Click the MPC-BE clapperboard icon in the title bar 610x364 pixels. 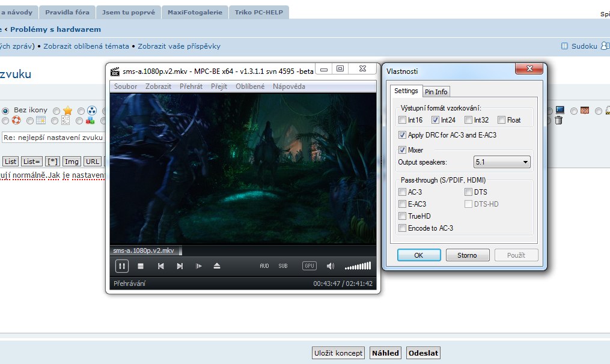115,71
